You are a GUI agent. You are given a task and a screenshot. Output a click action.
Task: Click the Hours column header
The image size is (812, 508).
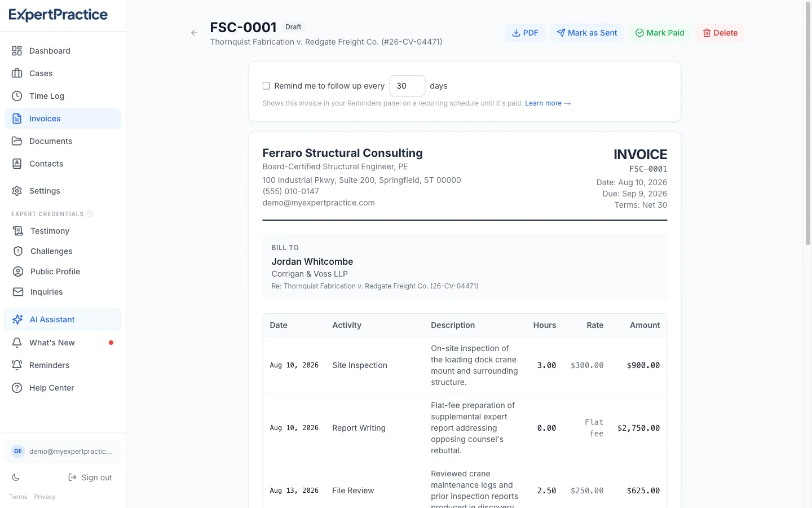click(x=545, y=325)
